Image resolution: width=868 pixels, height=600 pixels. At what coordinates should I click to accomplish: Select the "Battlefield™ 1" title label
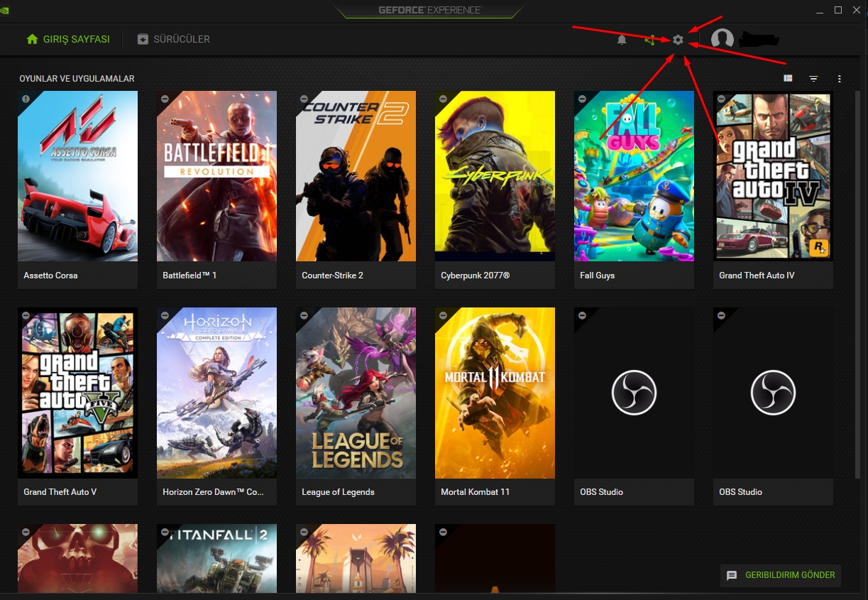coord(189,276)
